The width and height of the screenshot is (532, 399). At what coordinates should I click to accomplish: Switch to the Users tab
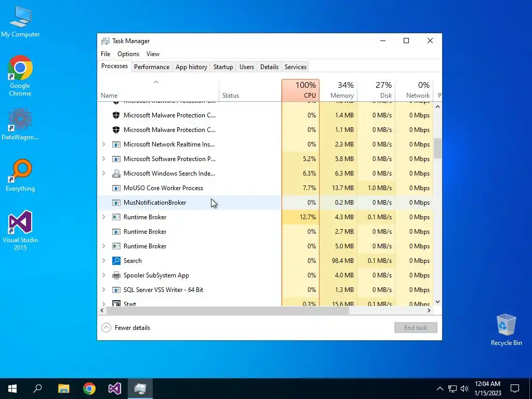tap(247, 67)
